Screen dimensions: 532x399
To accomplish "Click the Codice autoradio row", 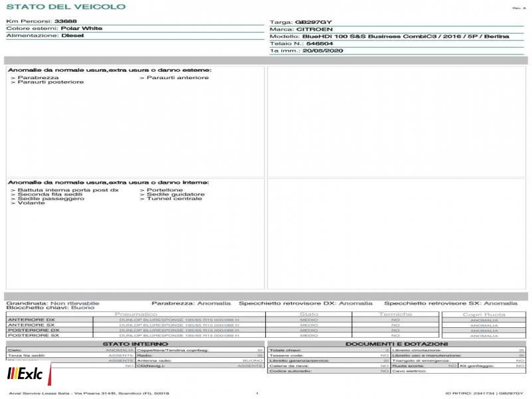I will 329,371.
